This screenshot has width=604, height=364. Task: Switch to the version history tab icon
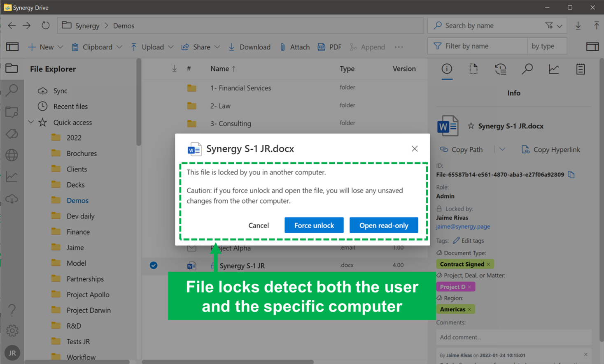pos(500,69)
